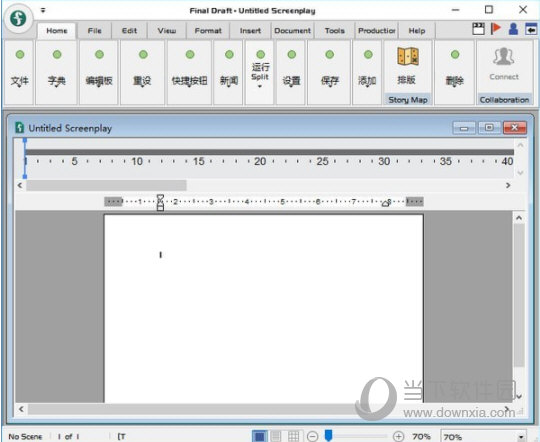The image size is (540, 442).
Task: Click the blue person icon
Action: [513, 29]
